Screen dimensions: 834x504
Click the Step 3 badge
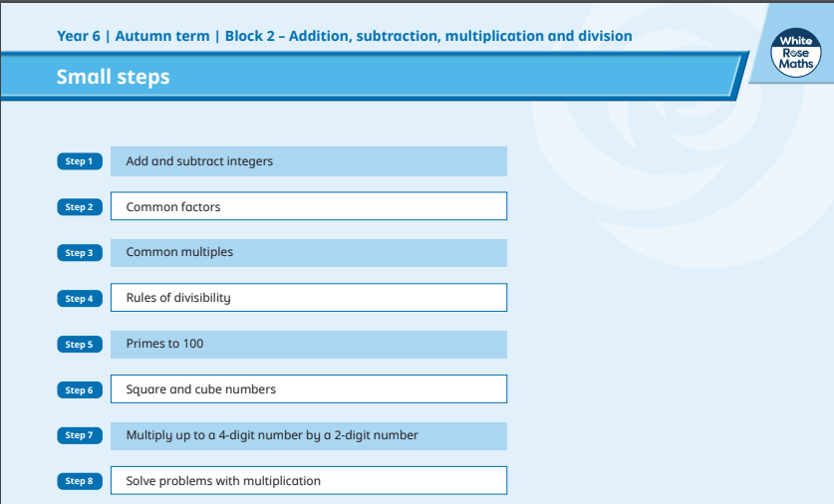pos(80,253)
